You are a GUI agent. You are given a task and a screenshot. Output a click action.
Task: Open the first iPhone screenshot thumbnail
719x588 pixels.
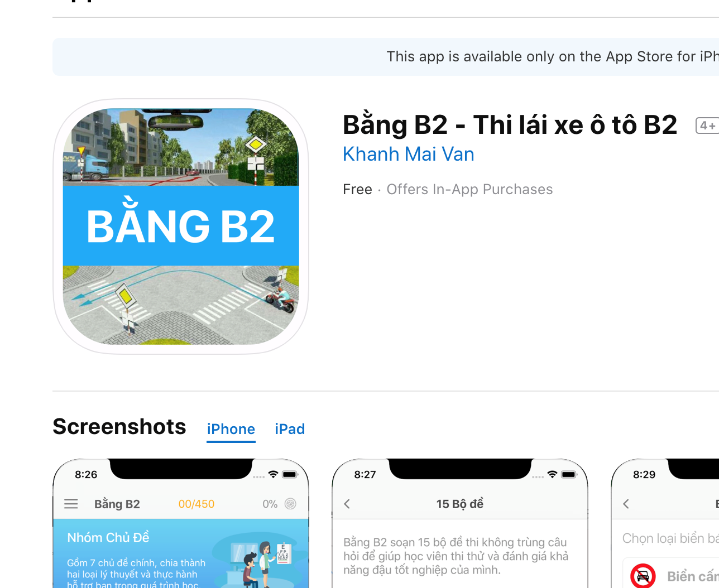(x=181, y=523)
